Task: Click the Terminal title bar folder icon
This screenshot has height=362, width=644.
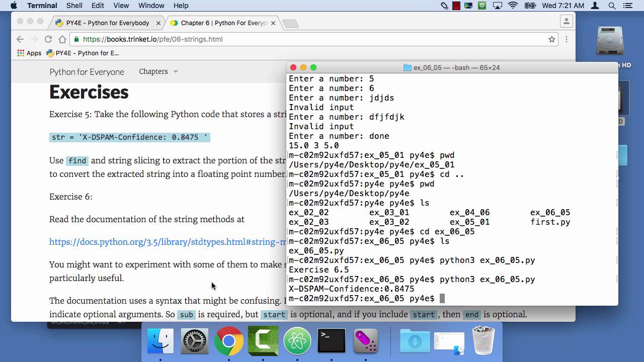Action: 408,67
